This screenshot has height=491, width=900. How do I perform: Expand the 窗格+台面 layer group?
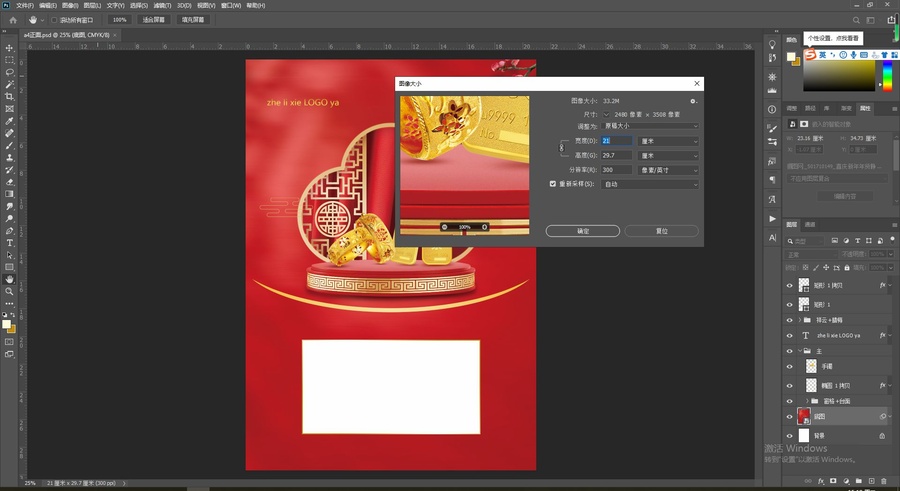pyautogui.click(x=807, y=401)
